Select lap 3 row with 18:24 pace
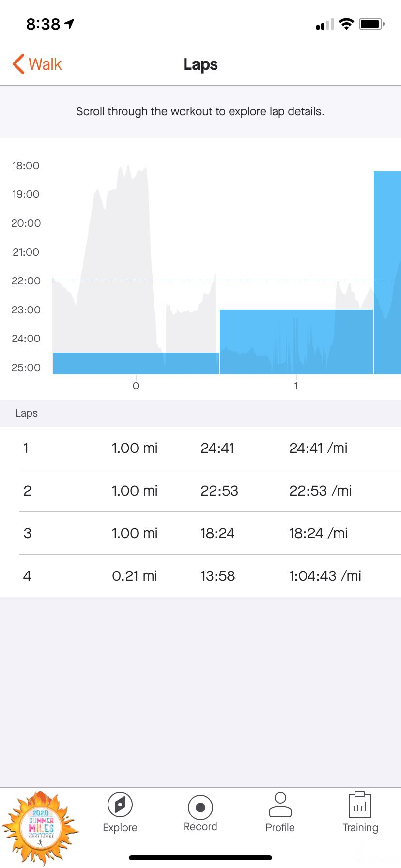 pos(200,533)
